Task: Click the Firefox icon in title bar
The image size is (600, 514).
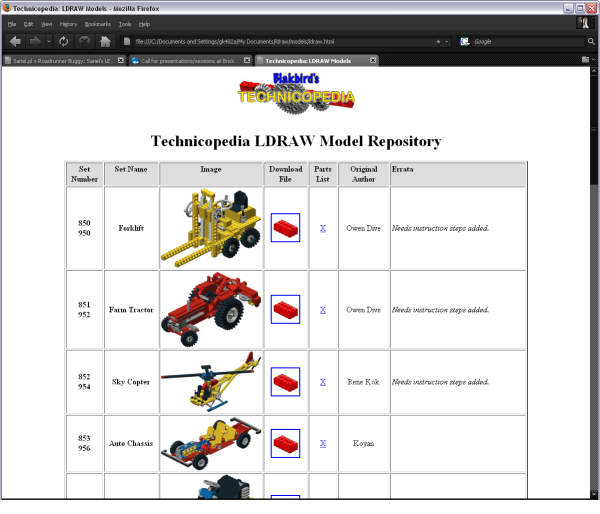Action: pyautogui.click(x=7, y=8)
